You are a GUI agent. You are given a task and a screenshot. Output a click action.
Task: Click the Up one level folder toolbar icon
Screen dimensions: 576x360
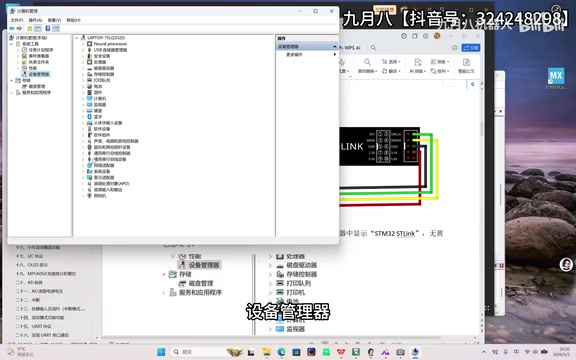click(30, 28)
